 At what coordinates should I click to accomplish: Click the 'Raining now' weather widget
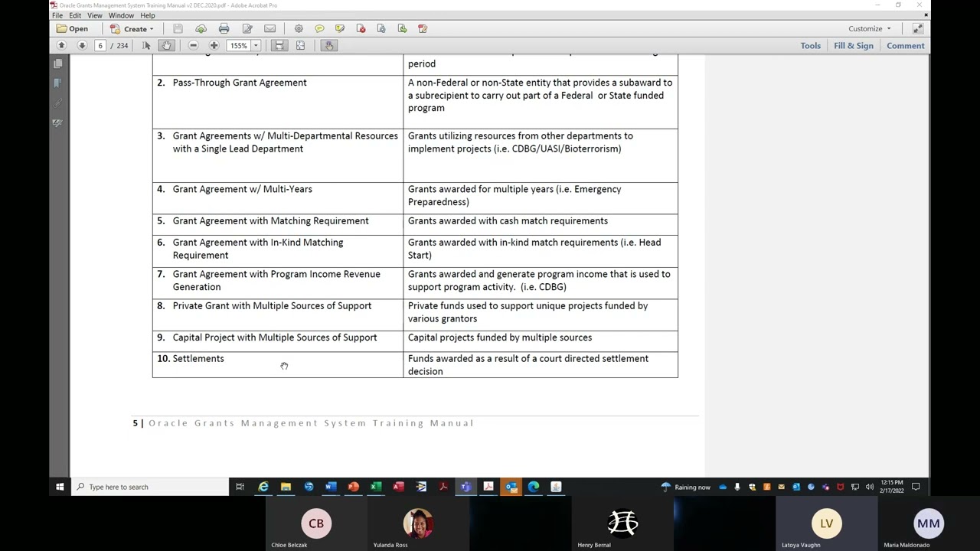686,487
